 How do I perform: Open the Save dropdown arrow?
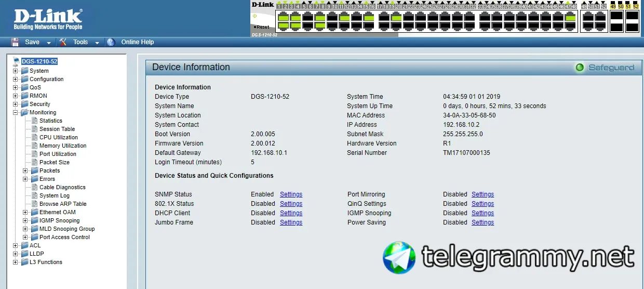coord(49,43)
